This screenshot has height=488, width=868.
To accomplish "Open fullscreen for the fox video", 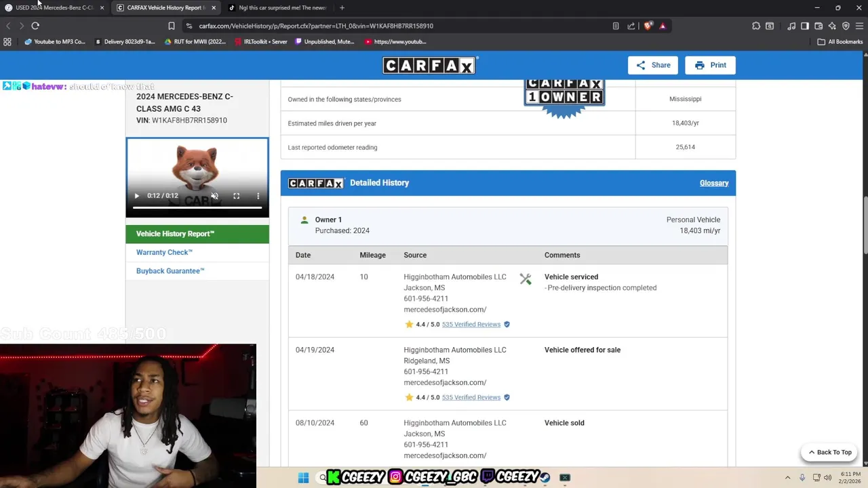I will 236,196.
